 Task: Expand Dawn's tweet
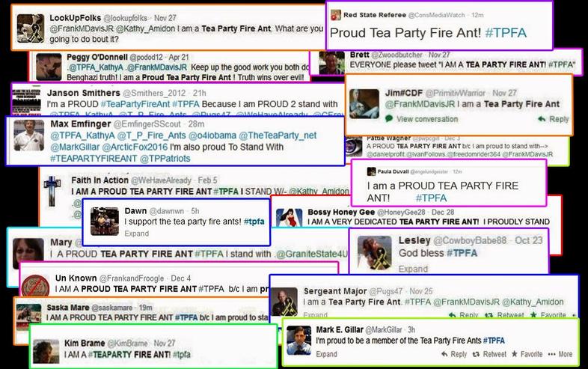pos(136,234)
